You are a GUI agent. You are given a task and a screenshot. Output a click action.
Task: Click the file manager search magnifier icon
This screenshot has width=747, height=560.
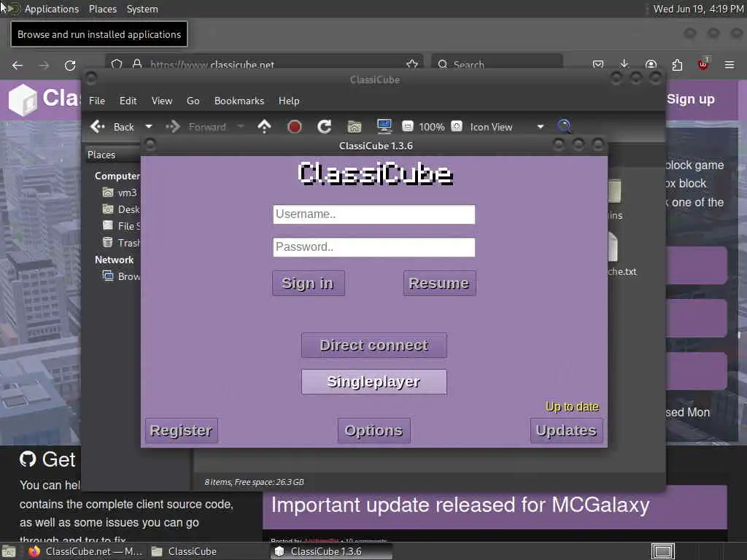[x=565, y=126]
